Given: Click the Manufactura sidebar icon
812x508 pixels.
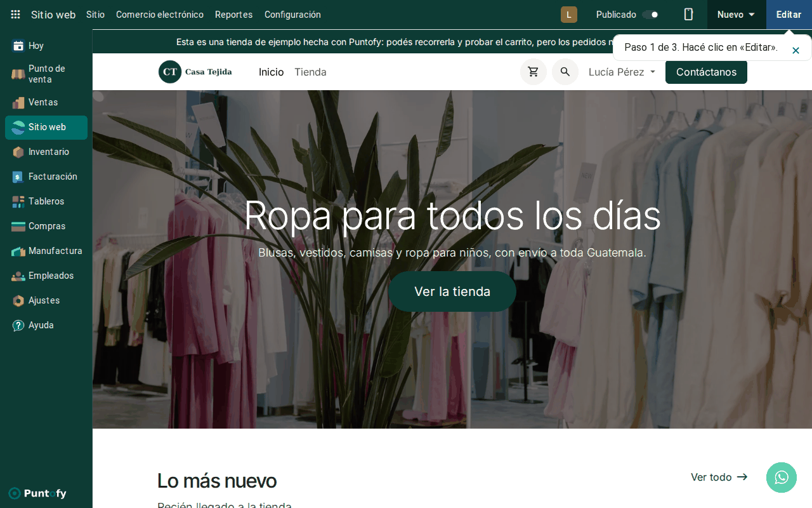Looking at the screenshot, I should (18, 251).
